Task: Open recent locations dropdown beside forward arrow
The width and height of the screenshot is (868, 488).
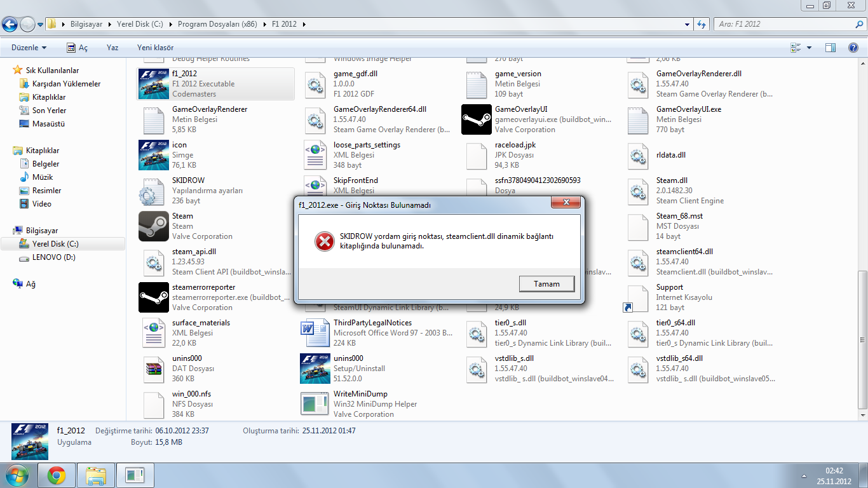Action: click(41, 25)
